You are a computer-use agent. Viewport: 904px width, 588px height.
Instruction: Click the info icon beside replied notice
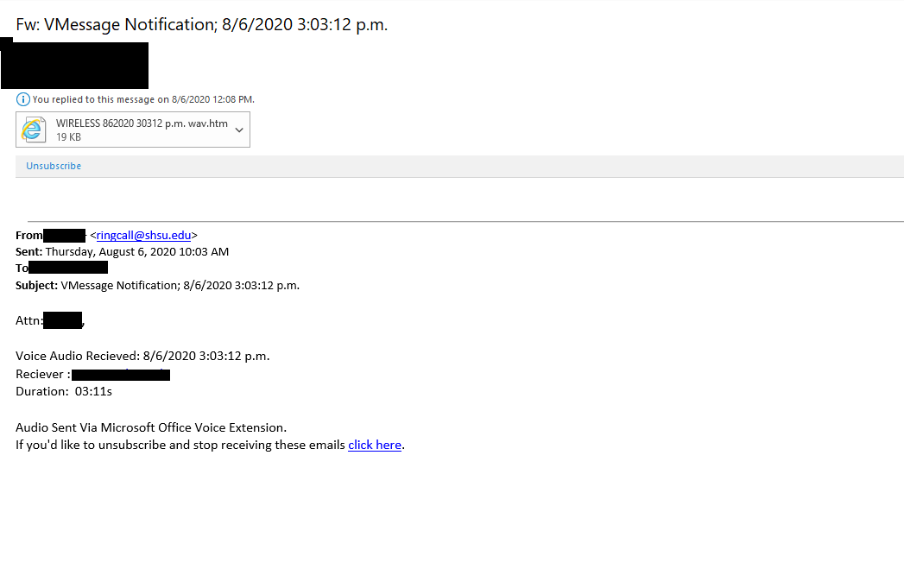pos(23,99)
